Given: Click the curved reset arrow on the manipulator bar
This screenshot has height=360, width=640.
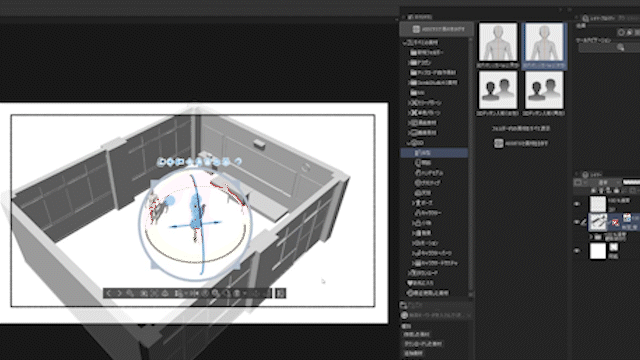Looking at the screenshot, I should pos(238,162).
